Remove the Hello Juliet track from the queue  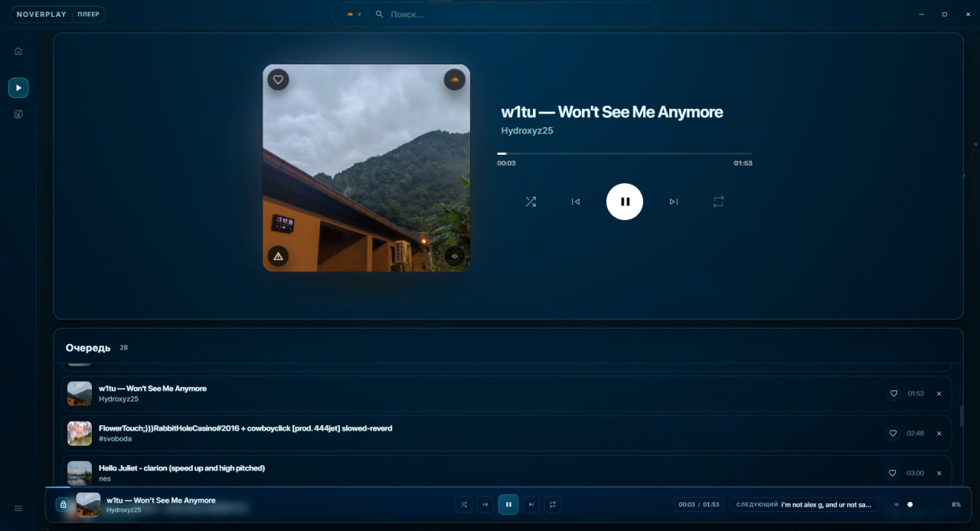pyautogui.click(x=939, y=473)
